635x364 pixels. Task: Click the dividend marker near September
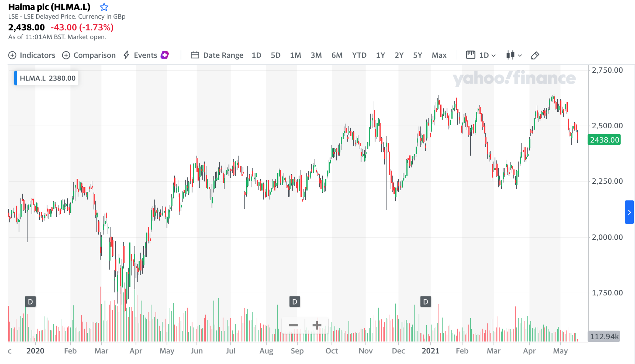coord(295,301)
